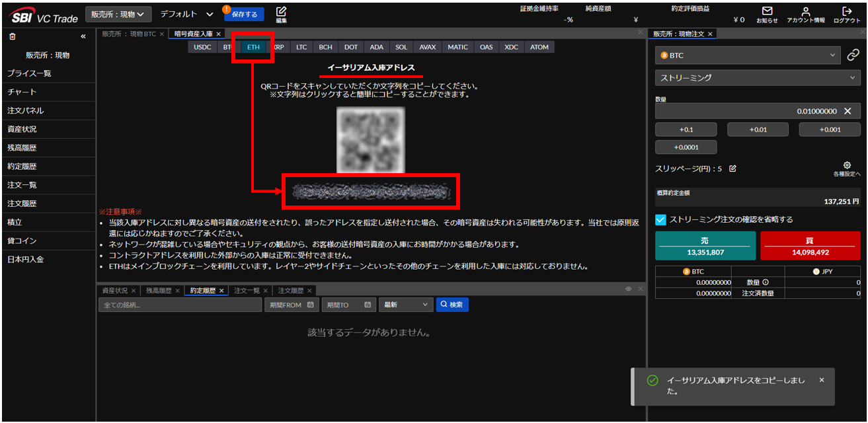Click the info icon beside 数量

pos(766,282)
